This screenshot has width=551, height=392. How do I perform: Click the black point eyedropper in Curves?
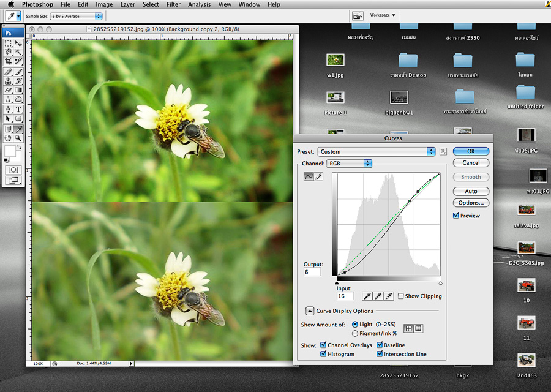tap(367, 296)
